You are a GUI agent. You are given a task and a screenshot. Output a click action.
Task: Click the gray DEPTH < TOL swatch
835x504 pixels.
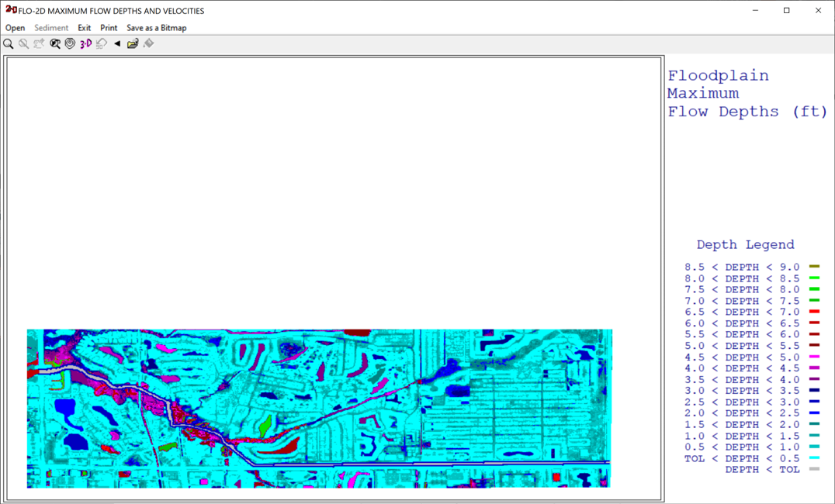(x=814, y=469)
